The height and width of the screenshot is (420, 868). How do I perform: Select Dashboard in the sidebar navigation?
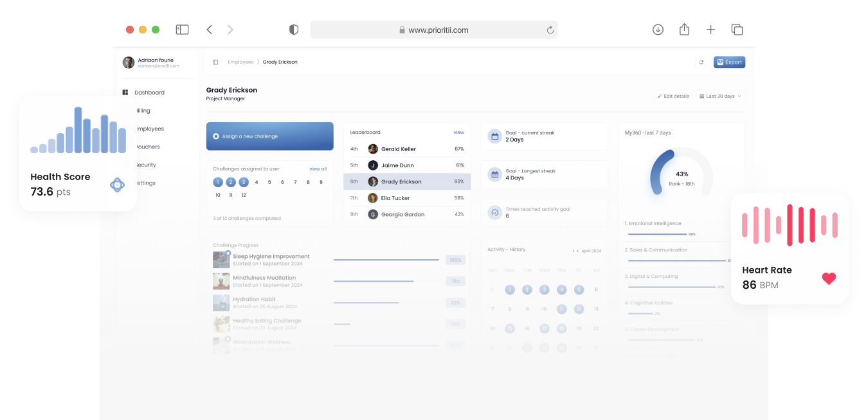(148, 92)
